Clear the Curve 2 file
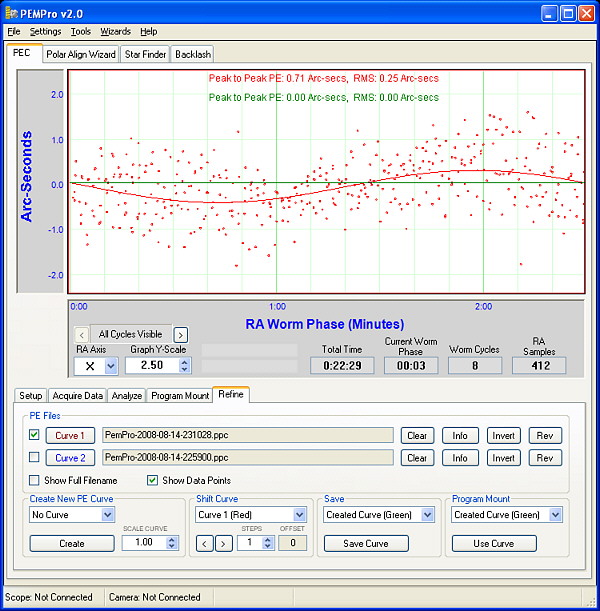 coord(417,458)
